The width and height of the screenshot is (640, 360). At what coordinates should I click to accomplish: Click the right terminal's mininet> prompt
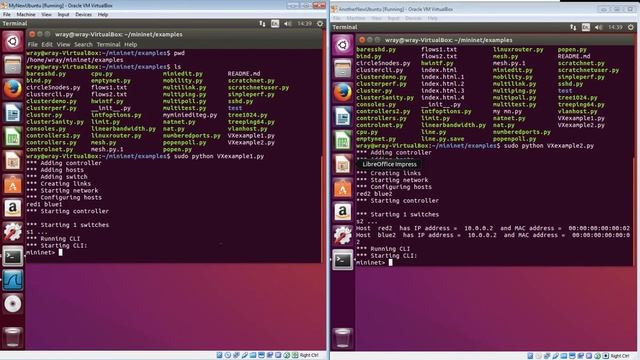point(371,263)
